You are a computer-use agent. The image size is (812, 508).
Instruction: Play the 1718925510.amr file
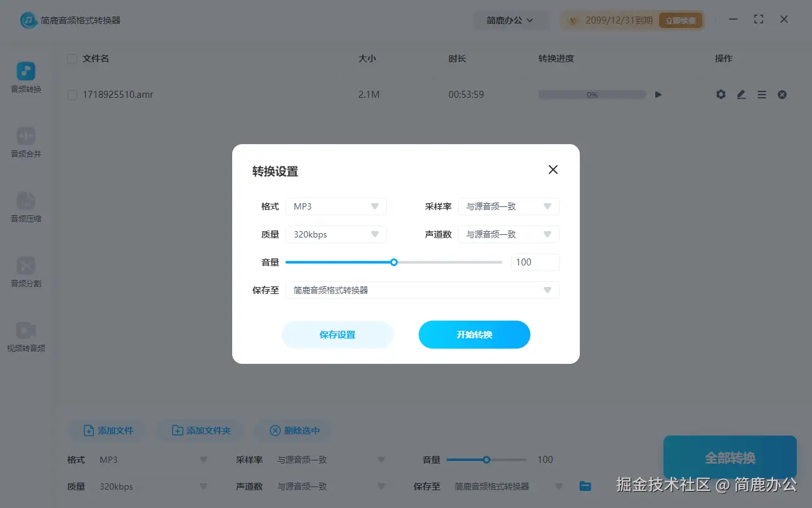[658, 95]
